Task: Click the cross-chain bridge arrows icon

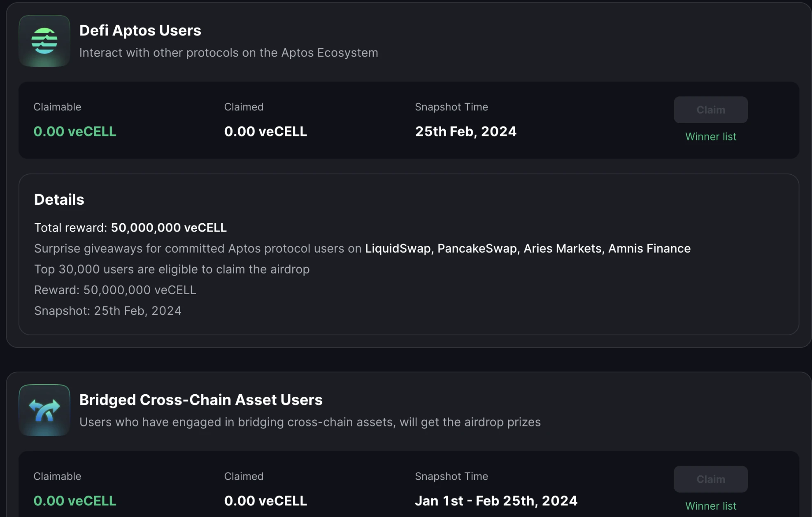Action: click(44, 410)
